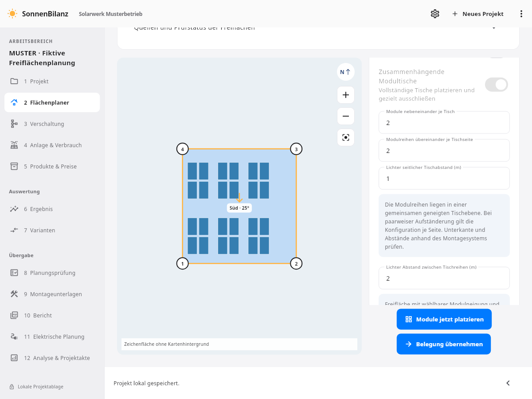Click the north compass button
Viewport: 532px width, 399px height.
tap(346, 72)
